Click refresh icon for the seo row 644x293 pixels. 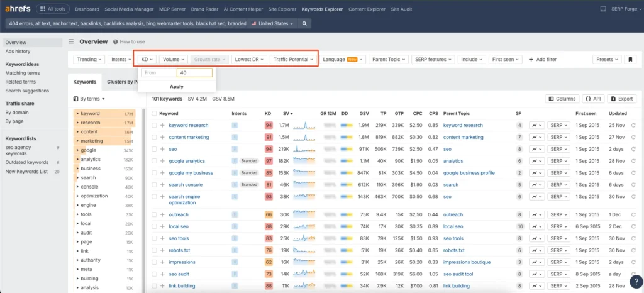pyautogui.click(x=633, y=149)
